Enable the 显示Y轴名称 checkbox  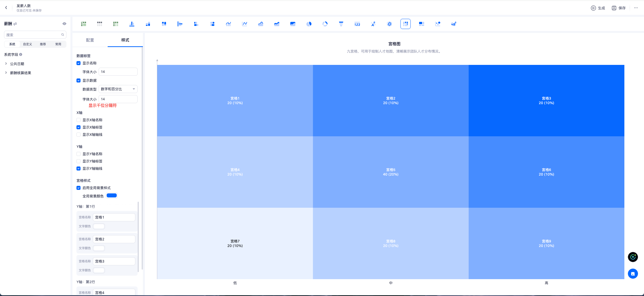[x=78, y=154]
